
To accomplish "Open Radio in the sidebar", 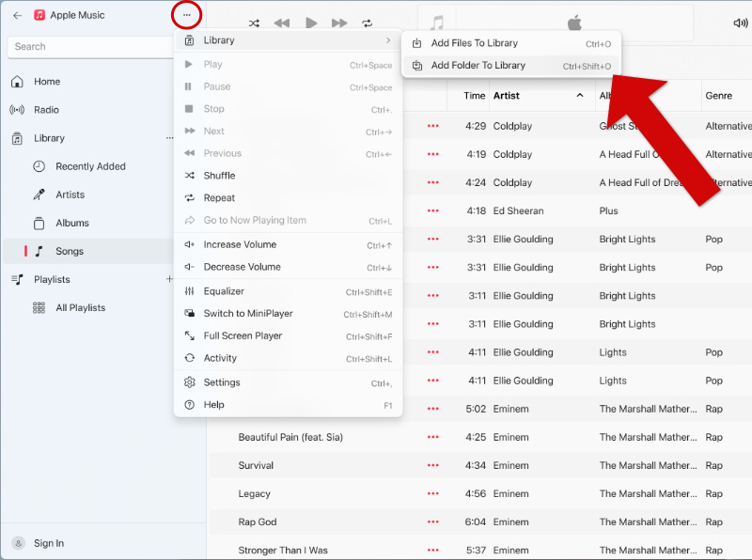I will point(46,110).
